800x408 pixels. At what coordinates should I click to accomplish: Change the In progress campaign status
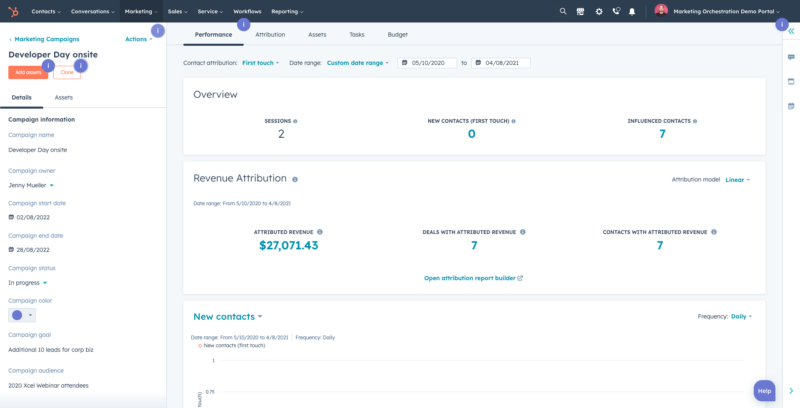(x=28, y=283)
